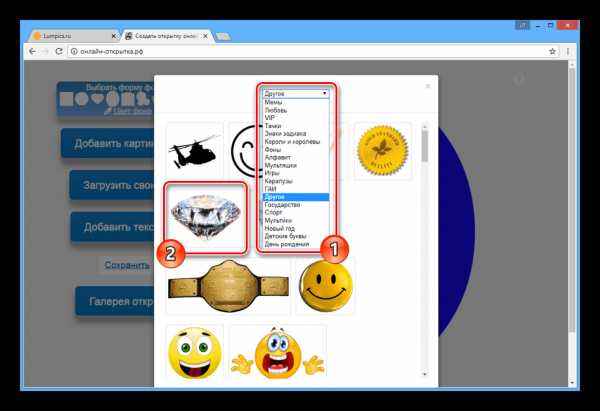View site info icon in address bar
This screenshot has height=411, width=600.
coord(74,51)
